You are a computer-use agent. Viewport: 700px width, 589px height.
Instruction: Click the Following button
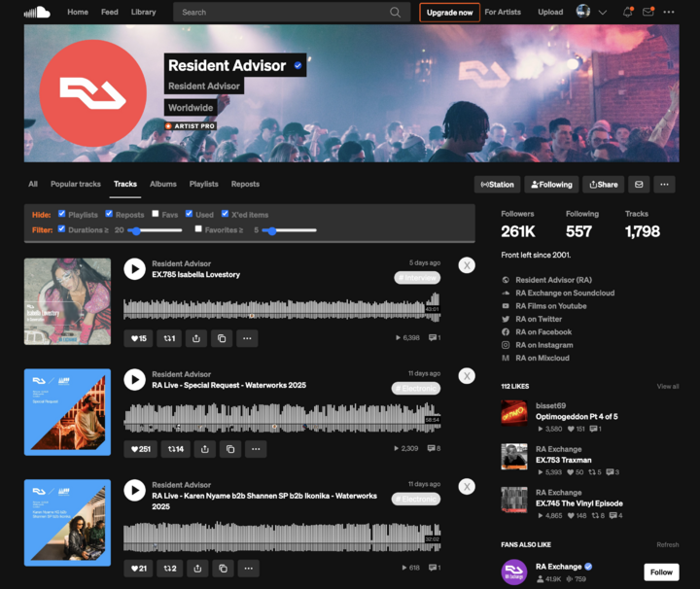[x=551, y=185]
